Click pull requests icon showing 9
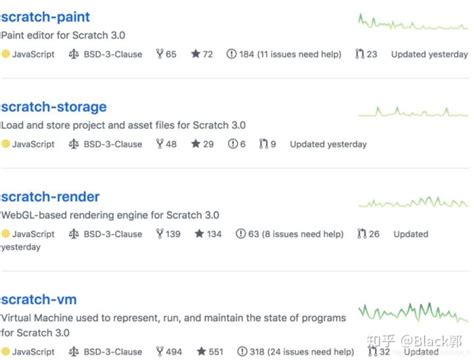The image size is (474, 360). tap(264, 144)
